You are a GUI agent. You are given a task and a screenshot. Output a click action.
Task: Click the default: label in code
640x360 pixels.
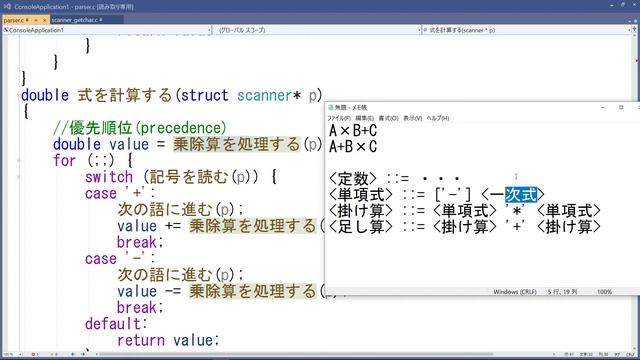tap(116, 324)
